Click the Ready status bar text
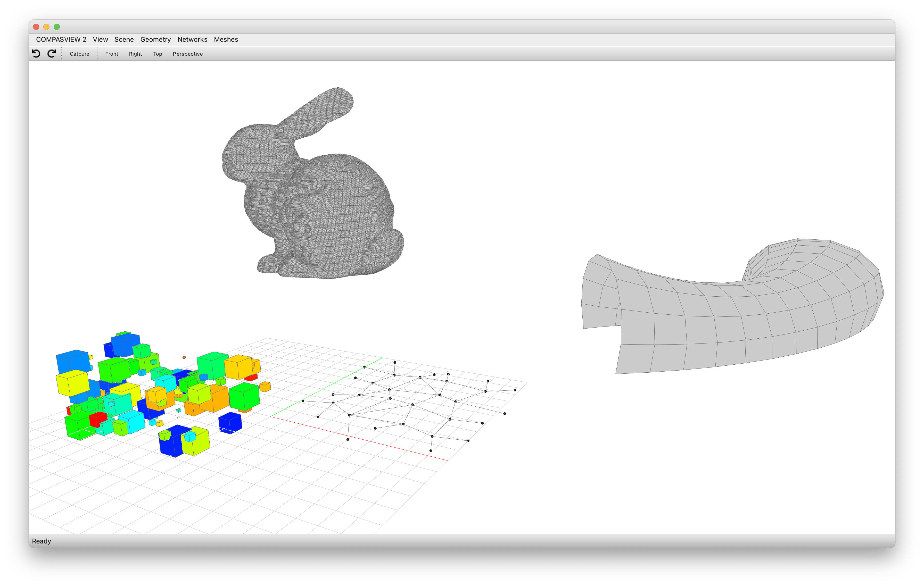The width and height of the screenshot is (924, 586). coord(42,541)
